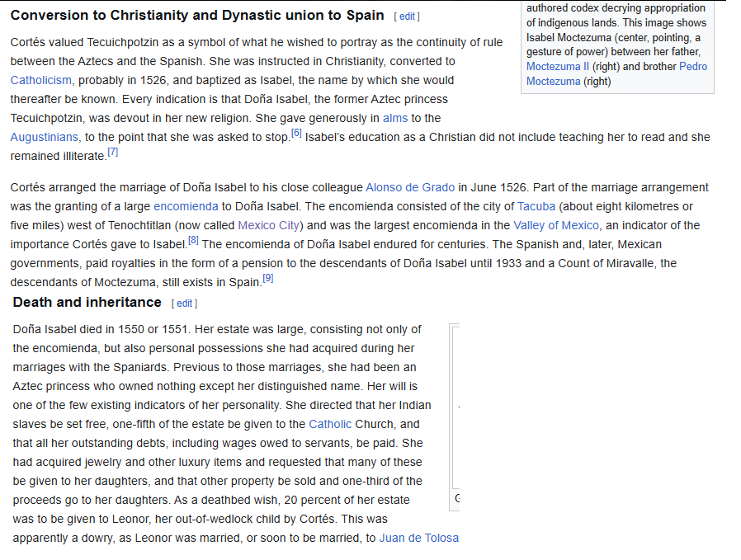Open Moctezuma II link in caption
The width and height of the screenshot is (741, 560).
click(x=558, y=67)
